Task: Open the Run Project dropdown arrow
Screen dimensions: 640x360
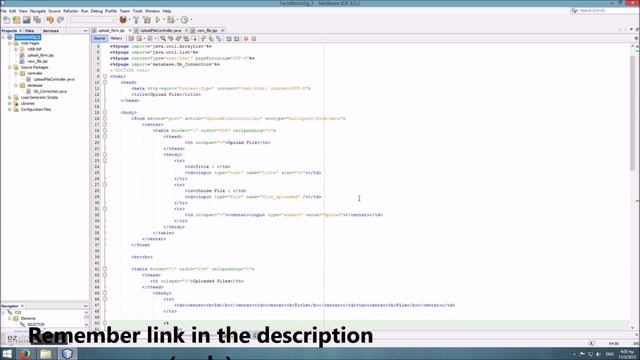Action: [x=163, y=20]
